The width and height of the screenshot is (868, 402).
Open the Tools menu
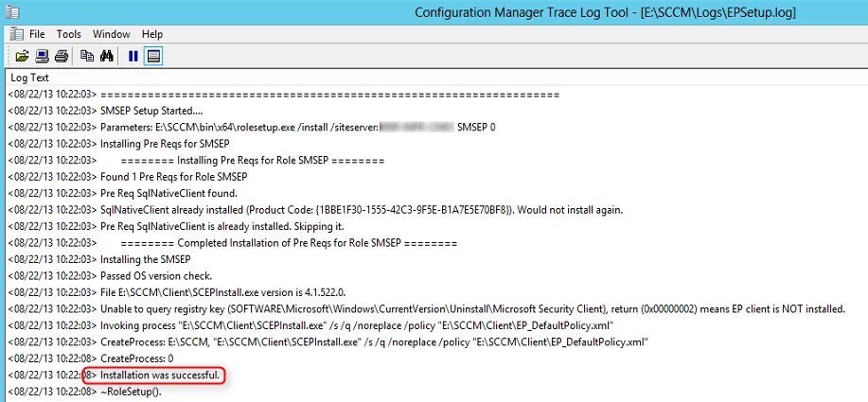[69, 34]
